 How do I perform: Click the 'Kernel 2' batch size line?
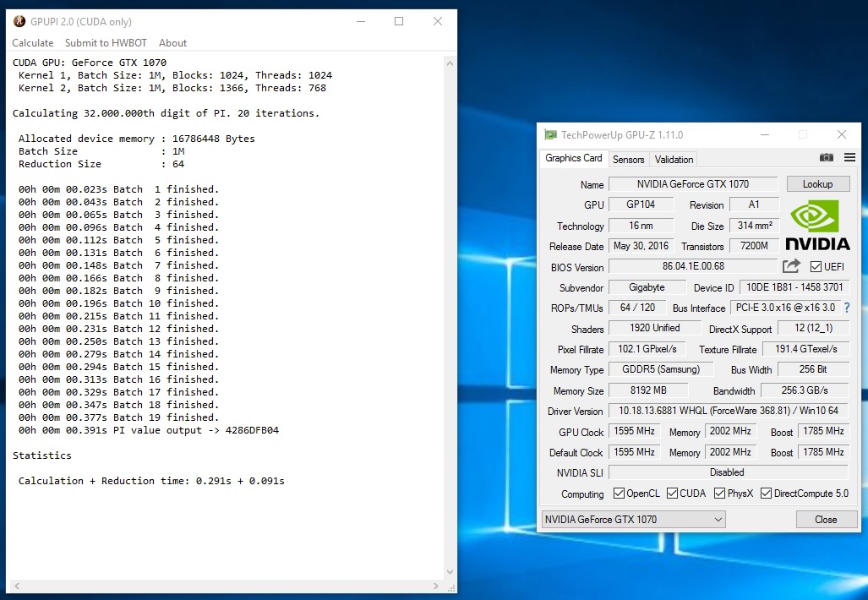click(x=172, y=88)
